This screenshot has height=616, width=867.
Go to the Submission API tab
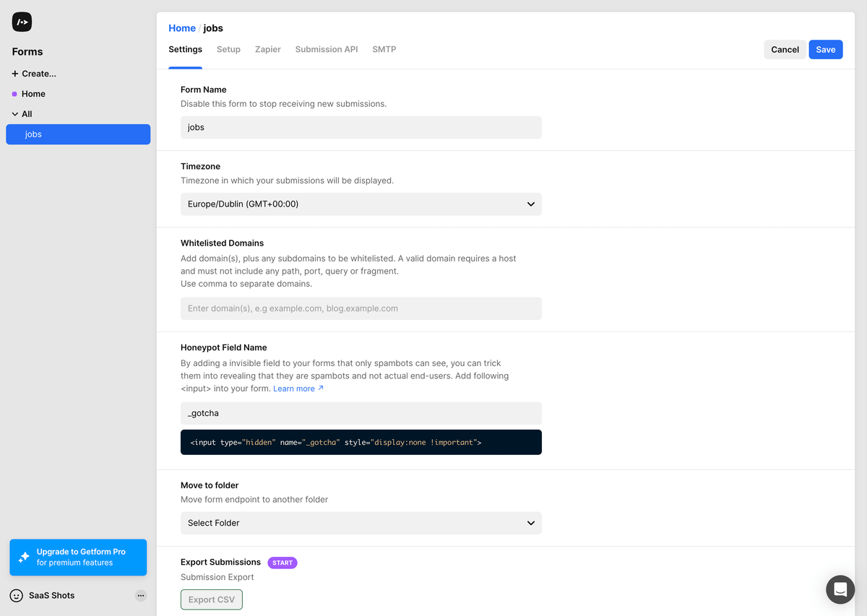click(x=327, y=50)
